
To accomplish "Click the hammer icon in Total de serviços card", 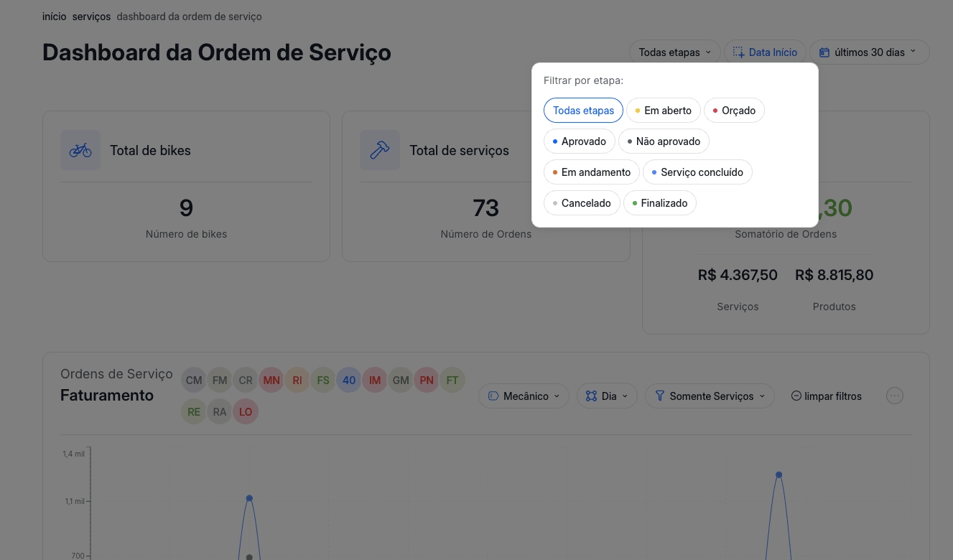I will [x=379, y=150].
